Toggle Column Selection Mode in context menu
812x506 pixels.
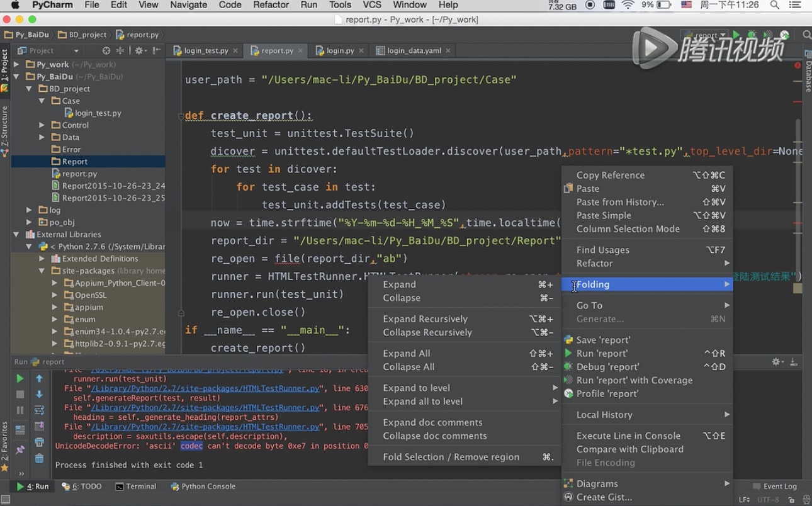click(x=628, y=229)
